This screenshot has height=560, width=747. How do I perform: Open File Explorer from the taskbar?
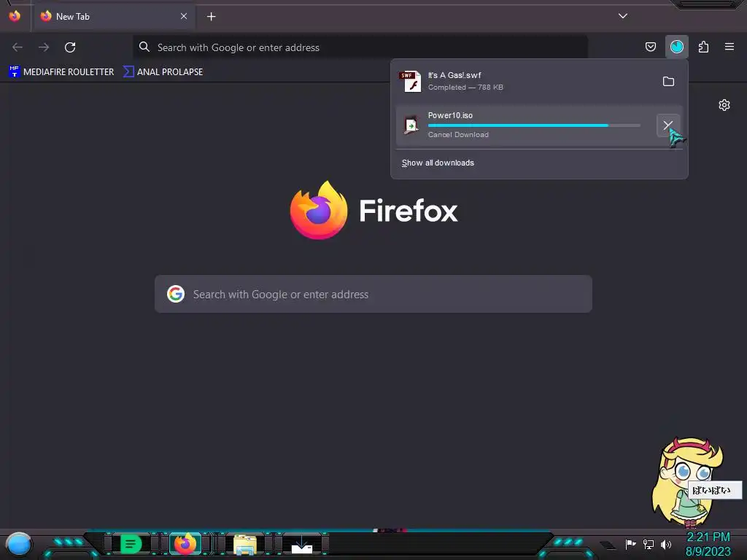click(245, 544)
